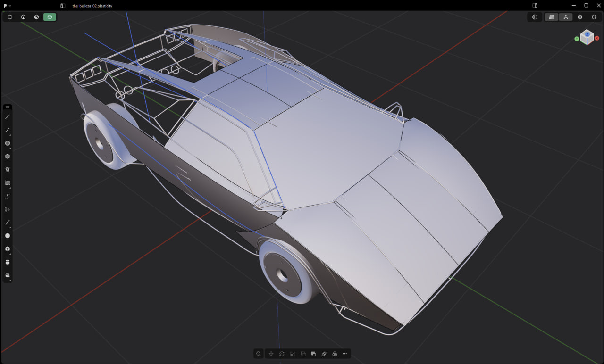604x364 pixels.
Task: Click the boolean overlapping-squares icon
Action: 313,354
